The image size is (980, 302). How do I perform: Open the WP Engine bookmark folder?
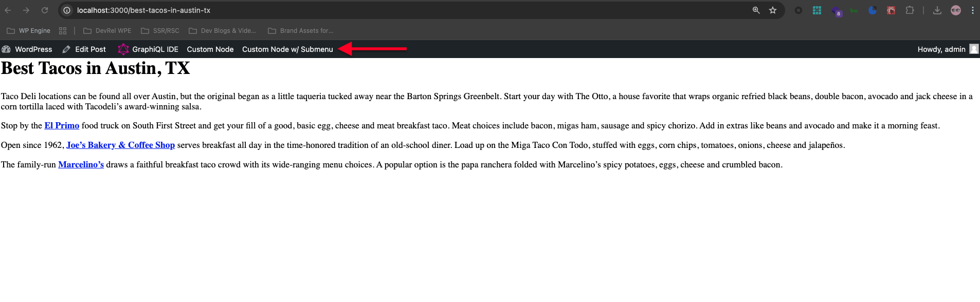[28, 31]
